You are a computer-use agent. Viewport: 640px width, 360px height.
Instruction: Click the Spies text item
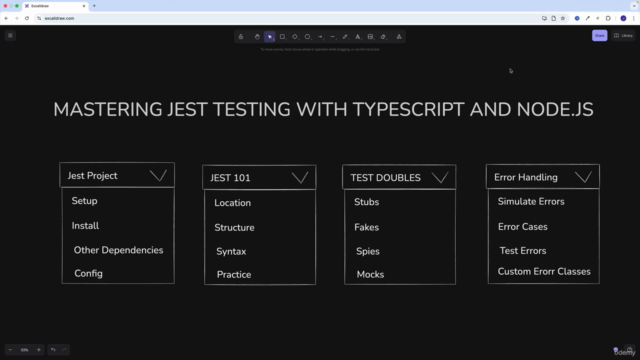click(368, 251)
